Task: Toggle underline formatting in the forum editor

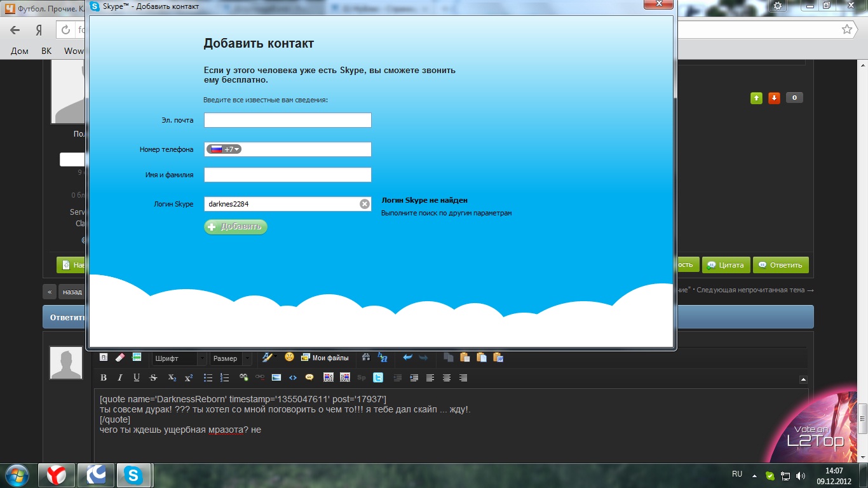Action: [137, 377]
